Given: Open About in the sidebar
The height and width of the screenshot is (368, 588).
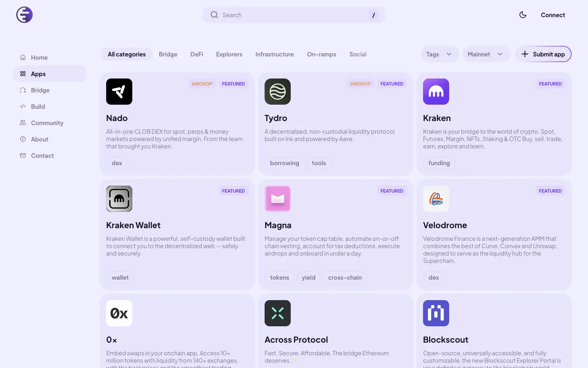Looking at the screenshot, I should click(50, 139).
